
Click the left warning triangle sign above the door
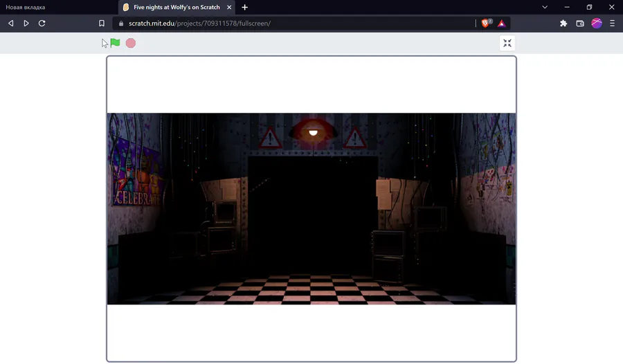point(270,138)
